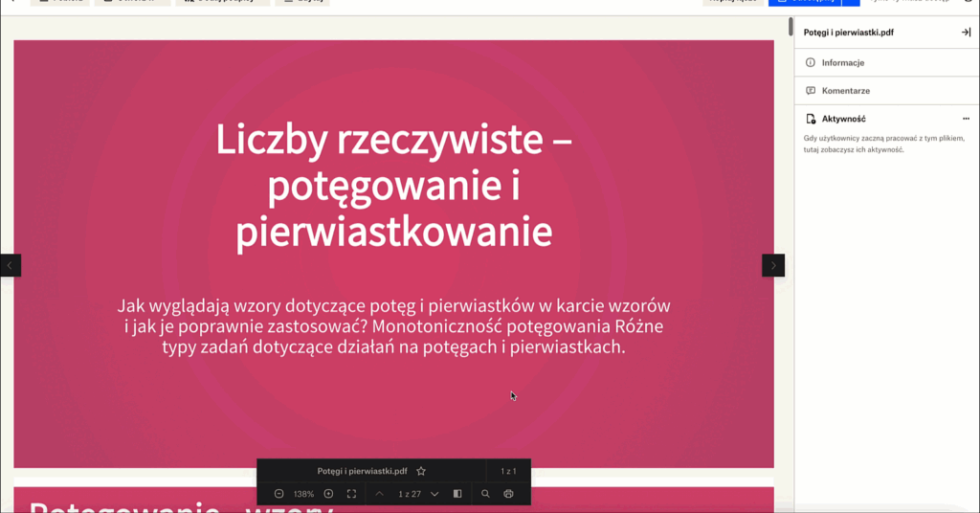Viewport: 980px width, 513px height.
Task: Open Aktywność more options ellipsis
Action: point(966,119)
